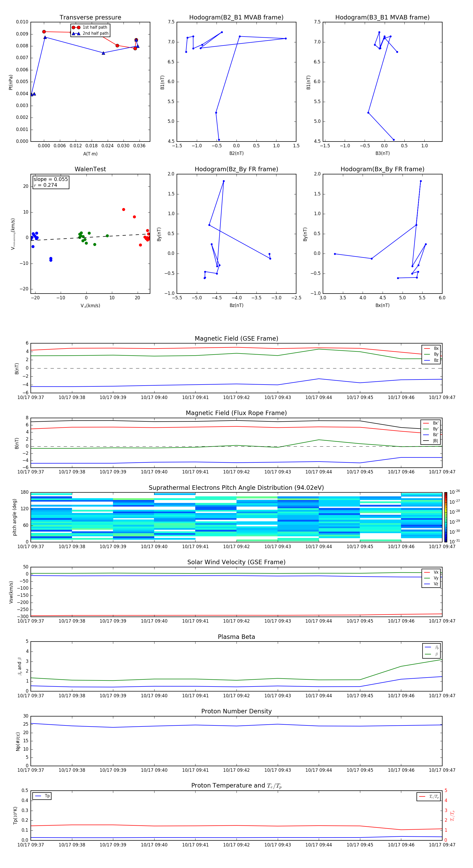Click the 'Pt(nPa)' y-axis label
473x868 pixels.
click(11, 82)
